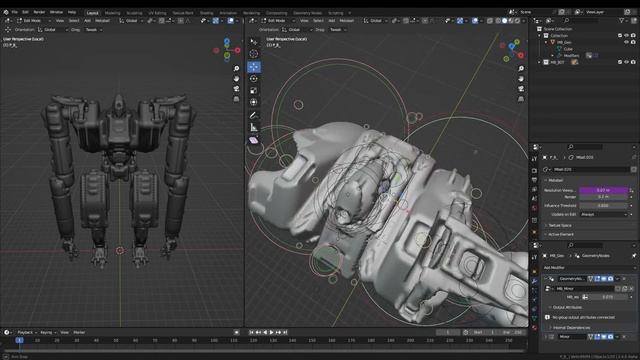Select the Rotate tool
640x360 pixels.
click(x=254, y=79)
